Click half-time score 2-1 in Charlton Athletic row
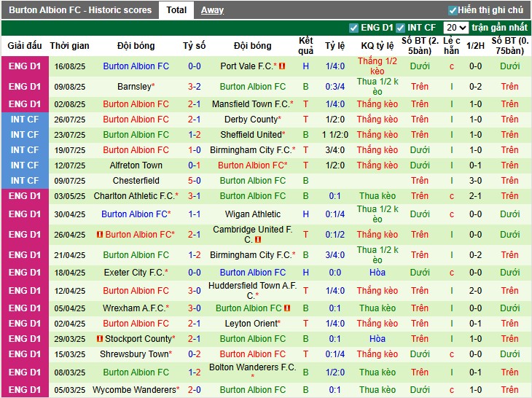This screenshot has height=398, width=532. pyautogui.click(x=475, y=196)
